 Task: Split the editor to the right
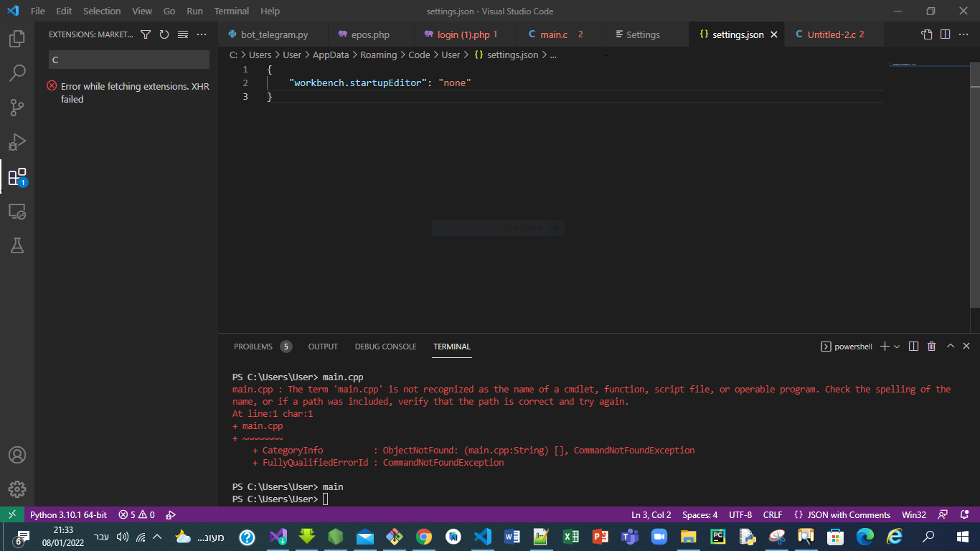(x=945, y=34)
